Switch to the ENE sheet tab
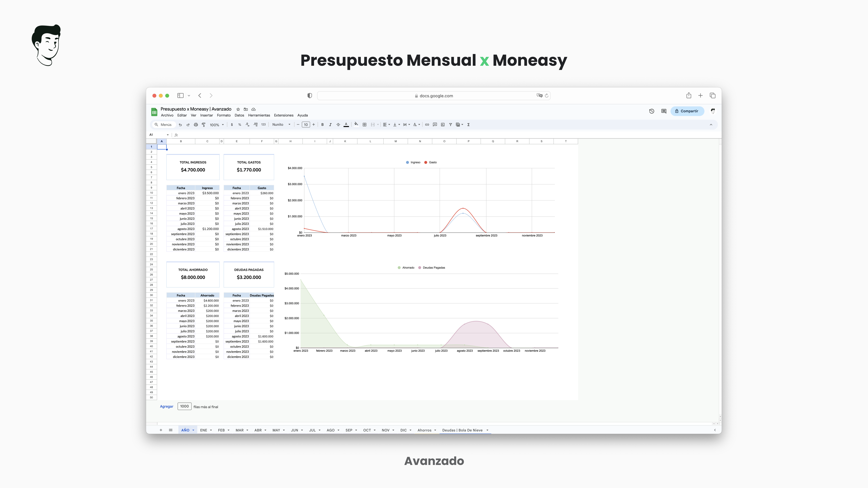 pyautogui.click(x=203, y=430)
